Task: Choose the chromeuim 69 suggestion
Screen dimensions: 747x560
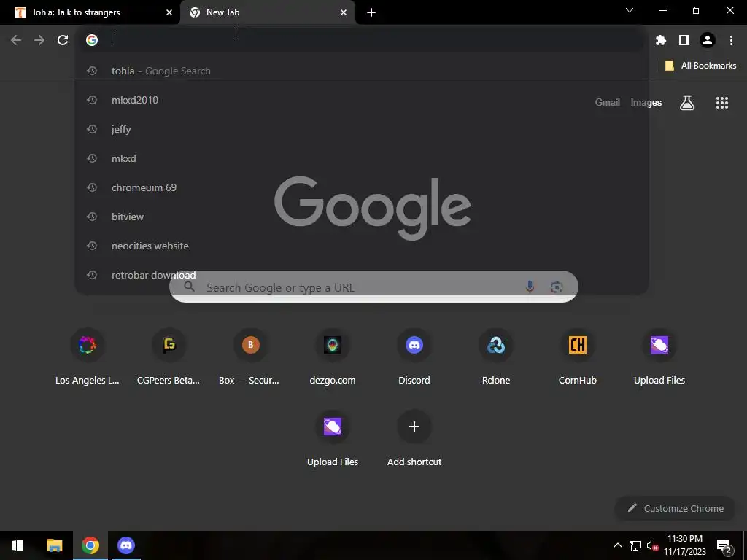Action: (362, 187)
